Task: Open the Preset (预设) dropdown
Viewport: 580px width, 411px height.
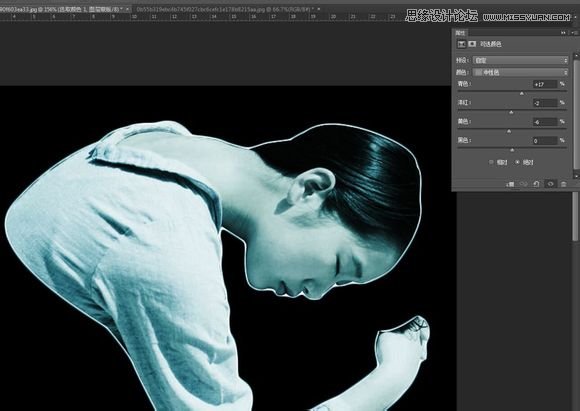Action: 520,60
